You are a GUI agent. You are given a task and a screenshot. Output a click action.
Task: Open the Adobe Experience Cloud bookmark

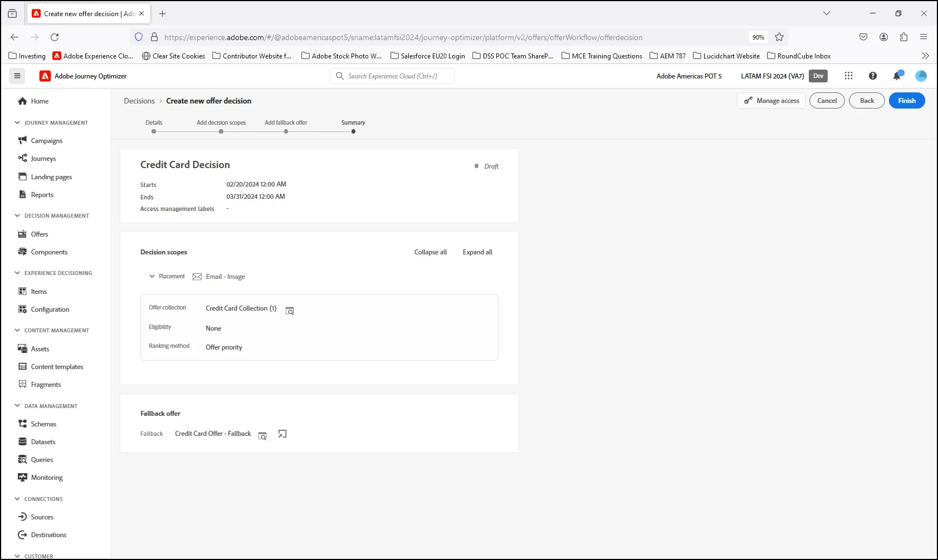(x=93, y=56)
